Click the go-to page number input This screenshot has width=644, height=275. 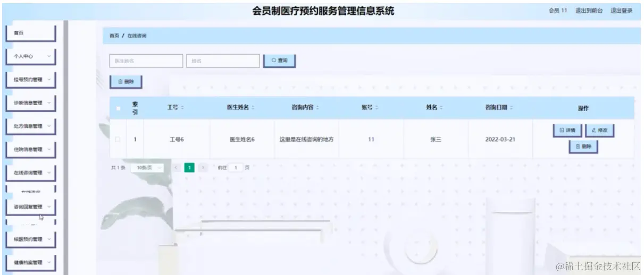click(x=236, y=167)
